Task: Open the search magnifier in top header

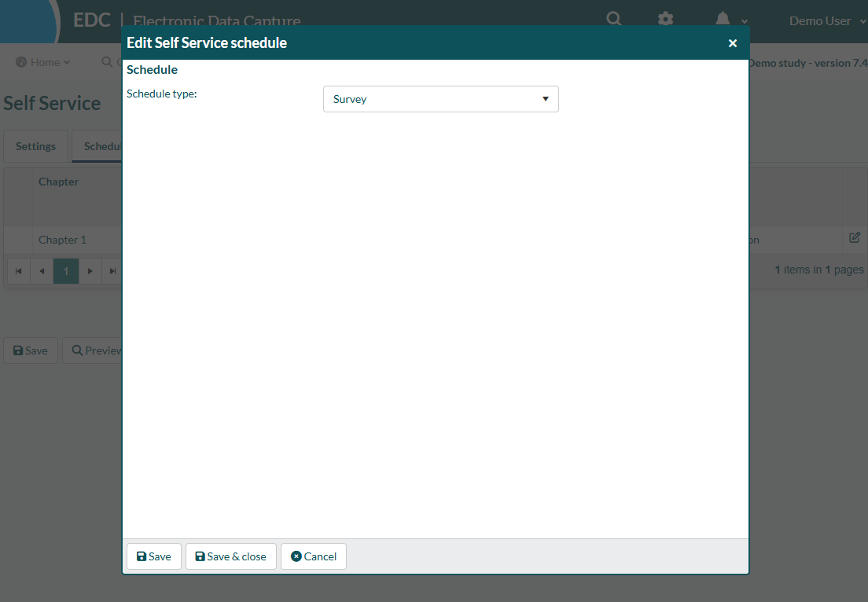Action: (613, 19)
